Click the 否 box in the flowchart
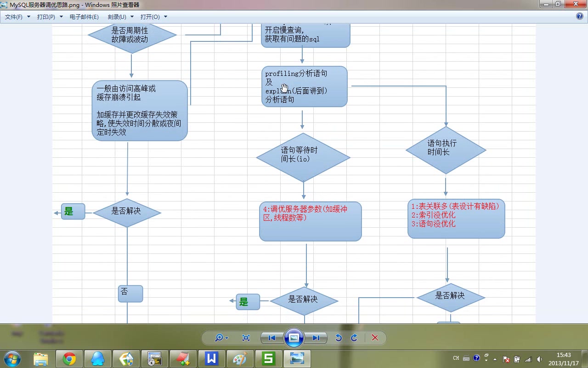Viewport: 588px width, 368px height. point(130,293)
